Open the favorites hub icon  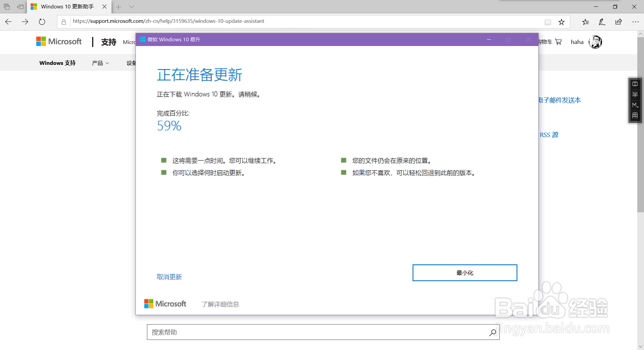585,22
